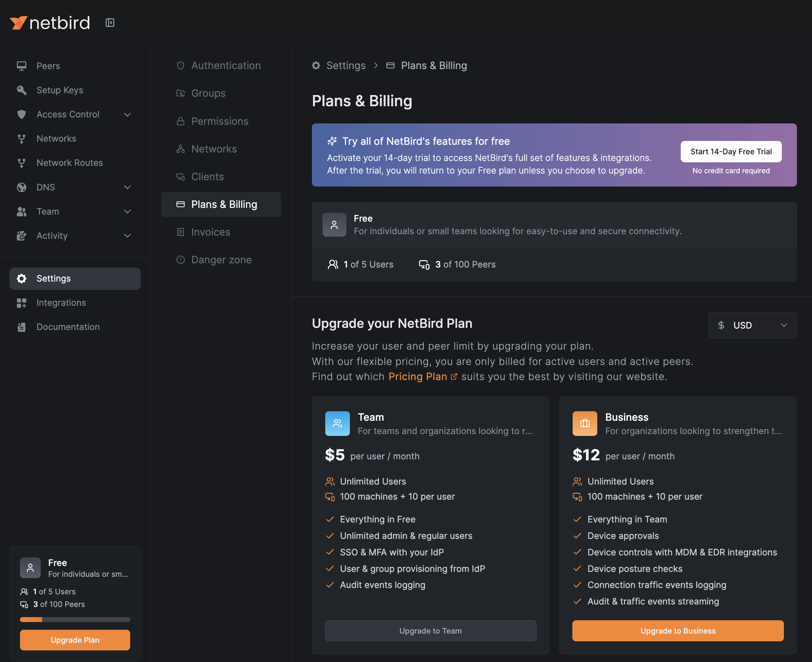Click the netbird logo
The image size is (812, 662).
coord(50,23)
